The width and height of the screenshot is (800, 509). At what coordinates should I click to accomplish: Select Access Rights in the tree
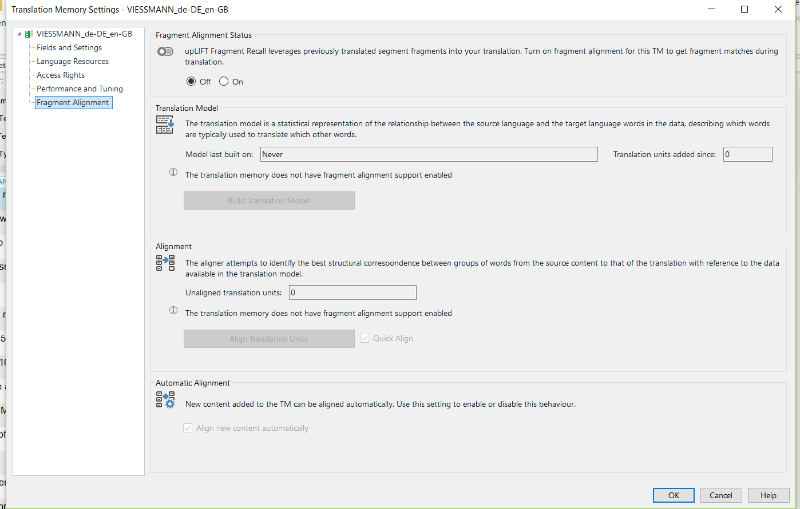(x=60, y=75)
